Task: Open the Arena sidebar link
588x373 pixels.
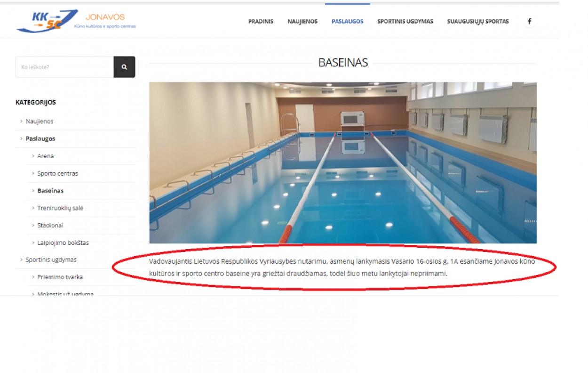Action: click(x=46, y=156)
